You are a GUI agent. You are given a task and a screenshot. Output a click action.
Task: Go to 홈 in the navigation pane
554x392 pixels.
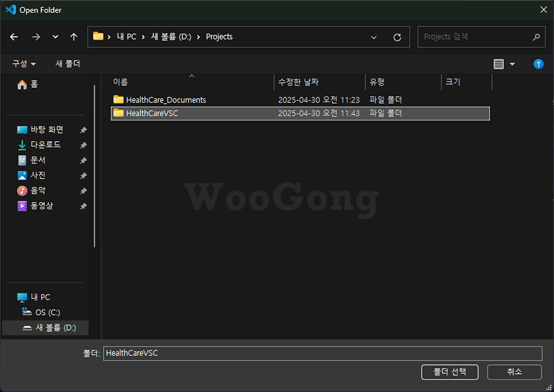coord(28,84)
